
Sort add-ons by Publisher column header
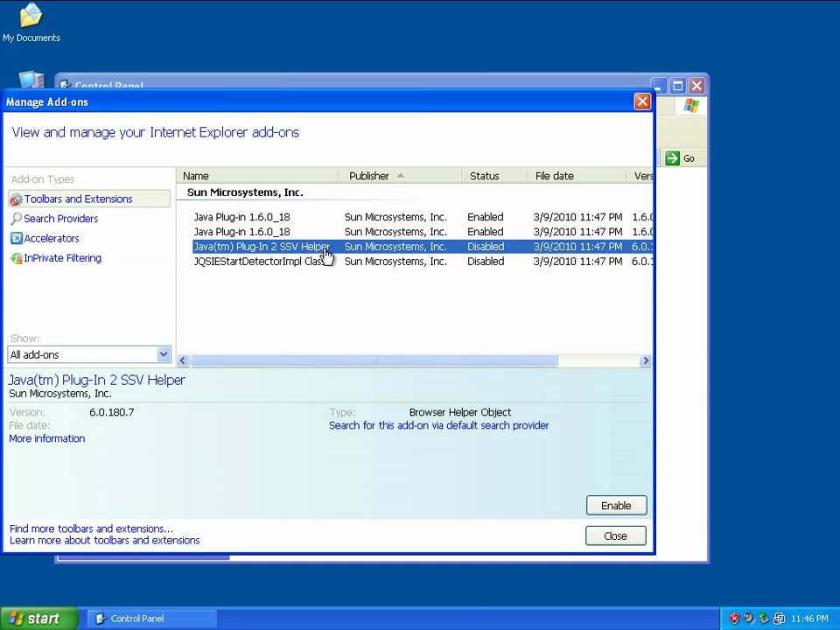(x=401, y=176)
